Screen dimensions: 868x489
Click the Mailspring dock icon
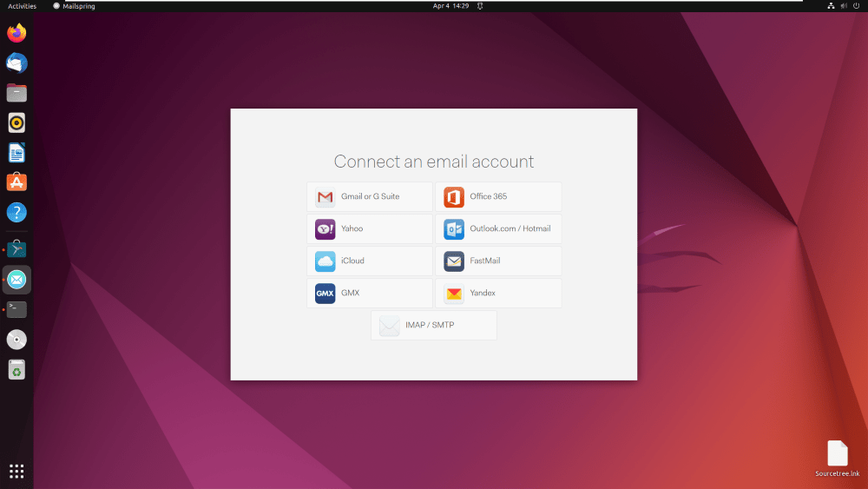coord(16,280)
